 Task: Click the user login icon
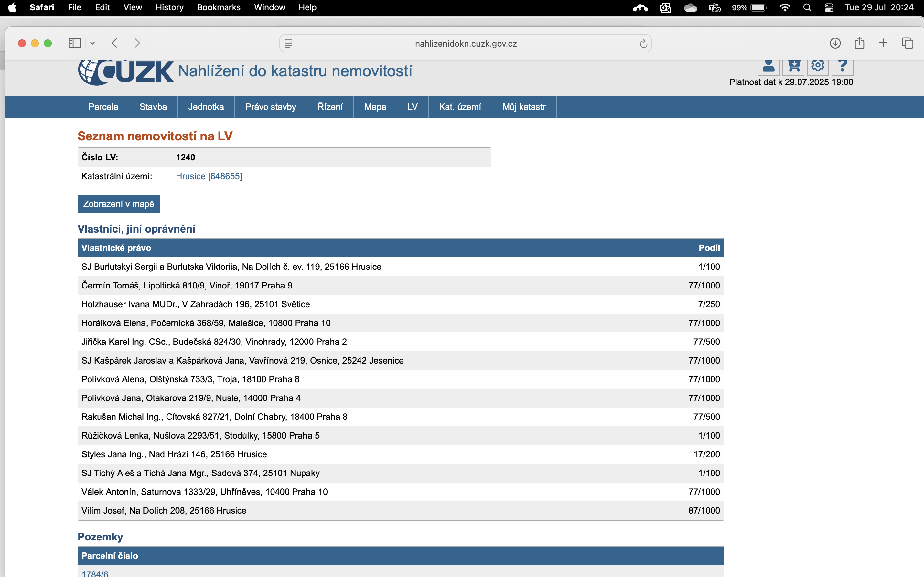768,67
